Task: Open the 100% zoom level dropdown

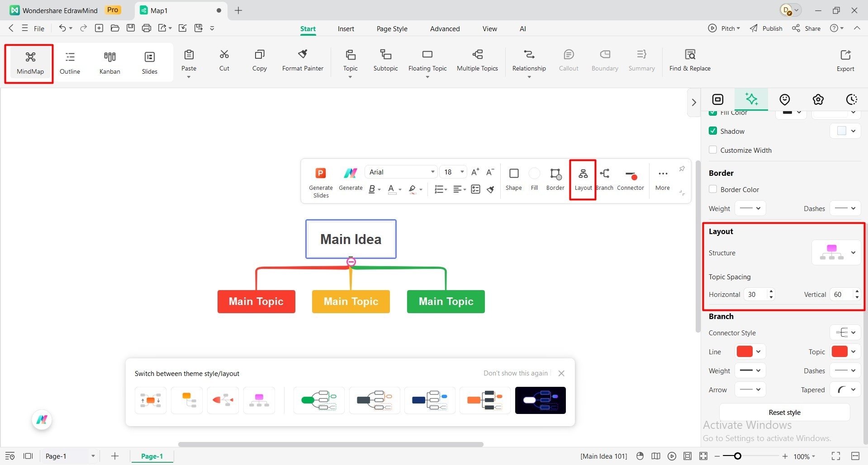Action: [804, 456]
